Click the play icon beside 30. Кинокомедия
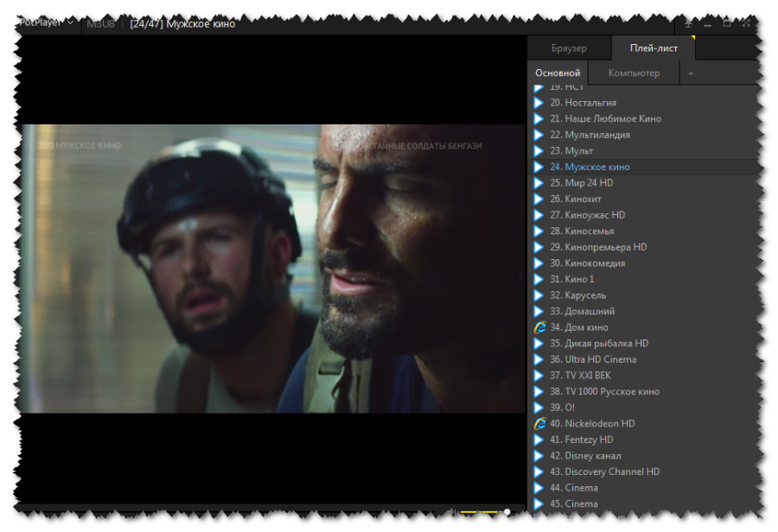The height and width of the screenshot is (532, 778). click(539, 263)
